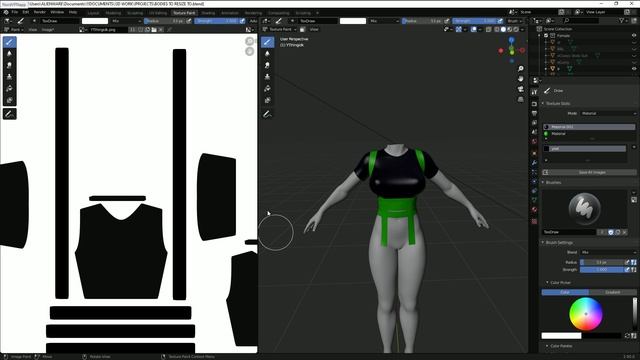The width and height of the screenshot is (640, 360).
Task: Open the Edit menu
Action: (26, 12)
